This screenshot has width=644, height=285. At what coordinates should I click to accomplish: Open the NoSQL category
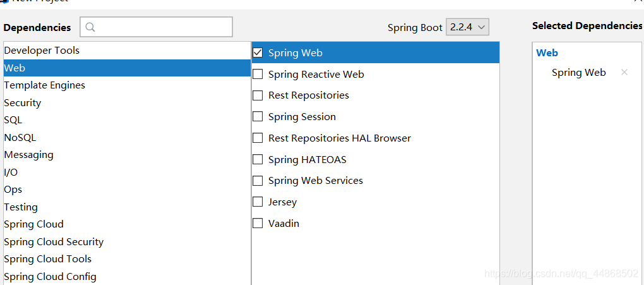(20, 138)
